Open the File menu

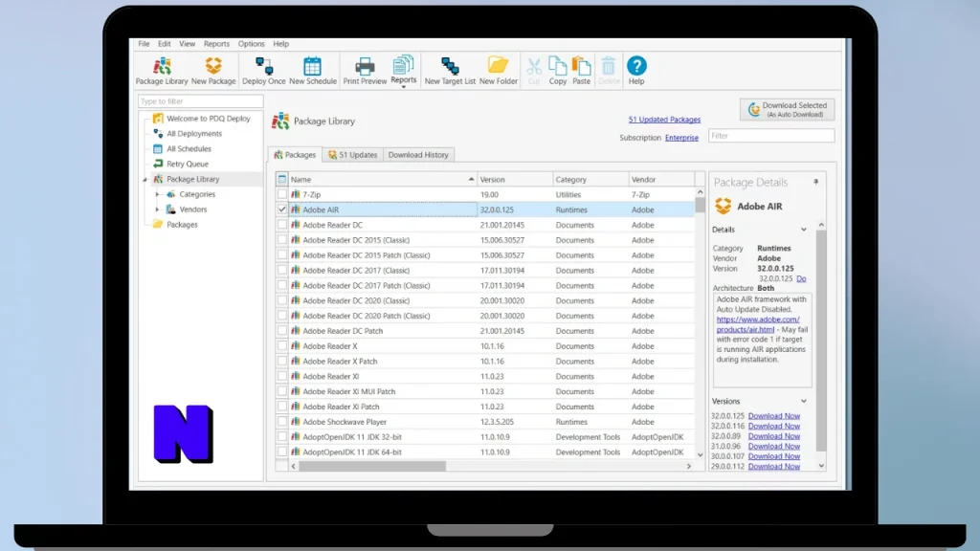pyautogui.click(x=144, y=44)
